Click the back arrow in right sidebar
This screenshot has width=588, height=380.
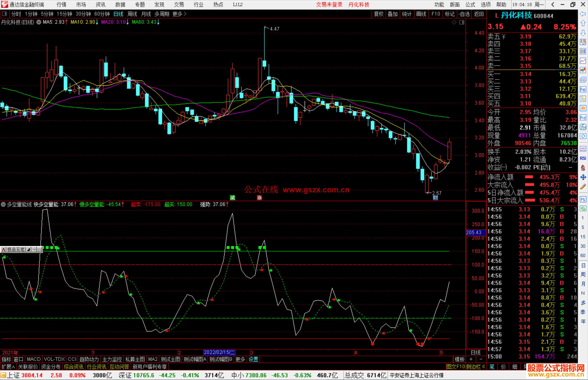583,14
